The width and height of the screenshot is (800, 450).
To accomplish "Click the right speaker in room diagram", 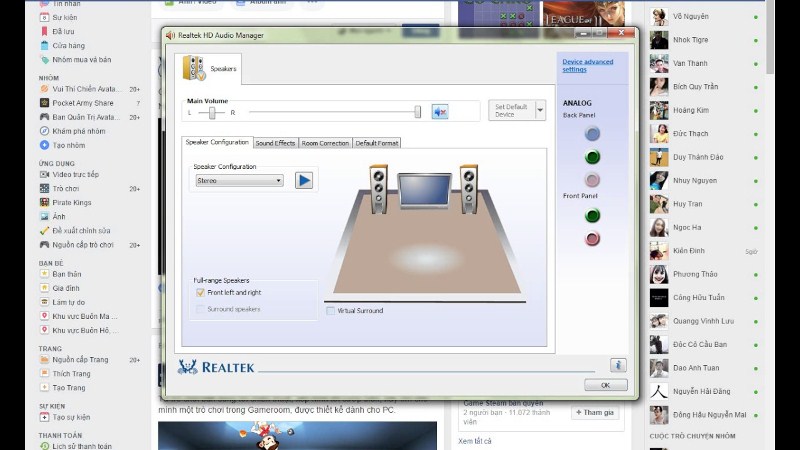I will pos(468,189).
